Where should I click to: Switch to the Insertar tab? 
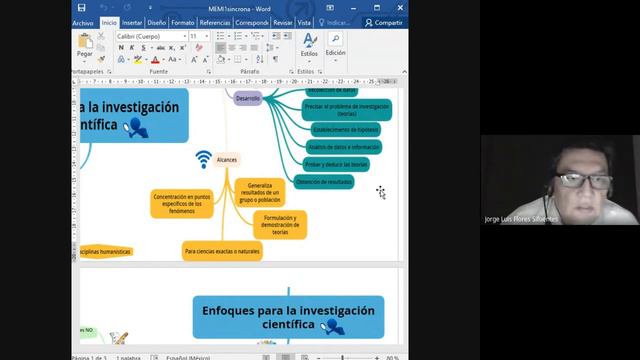click(132, 23)
